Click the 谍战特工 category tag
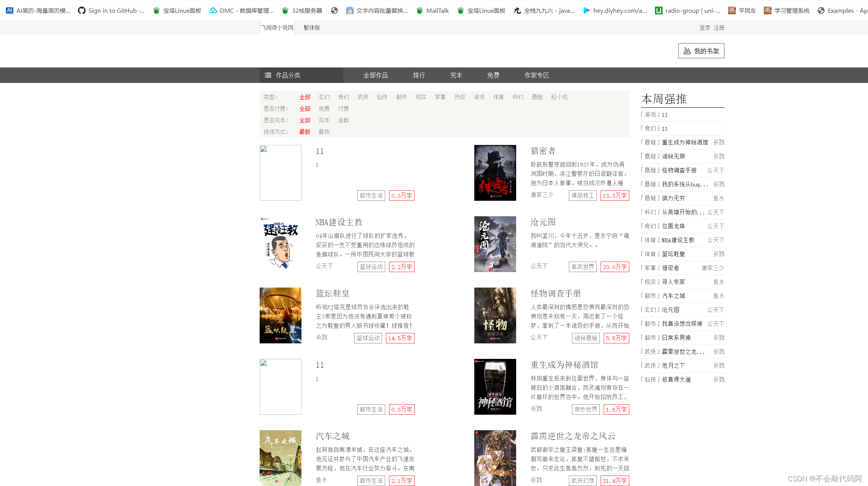868x486 pixels. [x=582, y=195]
